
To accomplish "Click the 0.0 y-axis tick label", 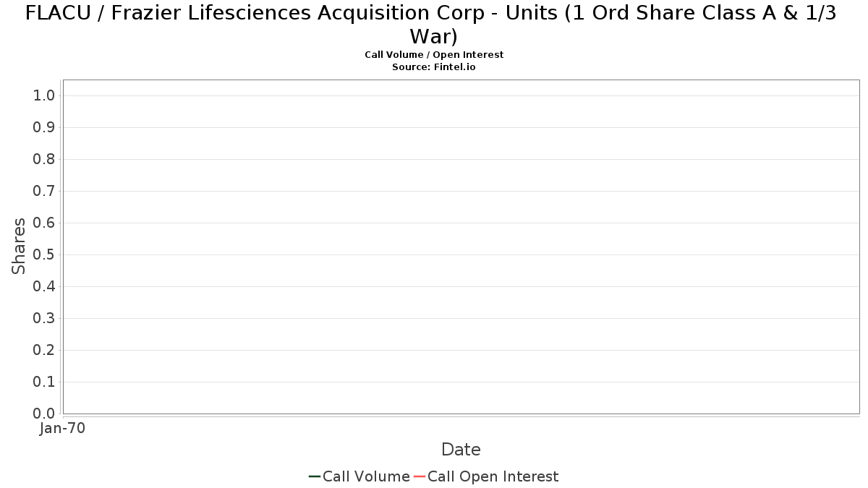I will [x=44, y=414].
